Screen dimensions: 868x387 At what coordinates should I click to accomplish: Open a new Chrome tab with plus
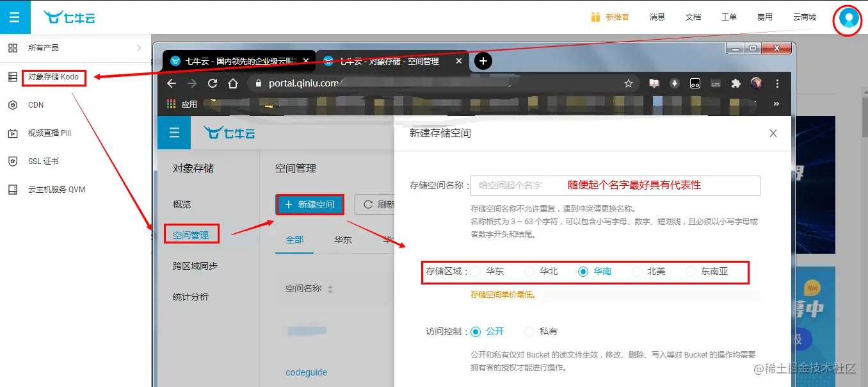483,61
